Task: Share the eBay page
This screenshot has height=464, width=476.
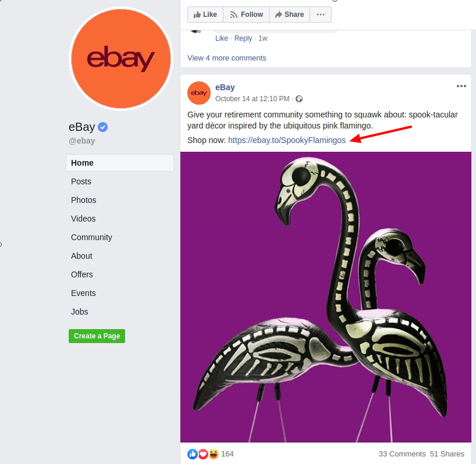Action: (289, 15)
